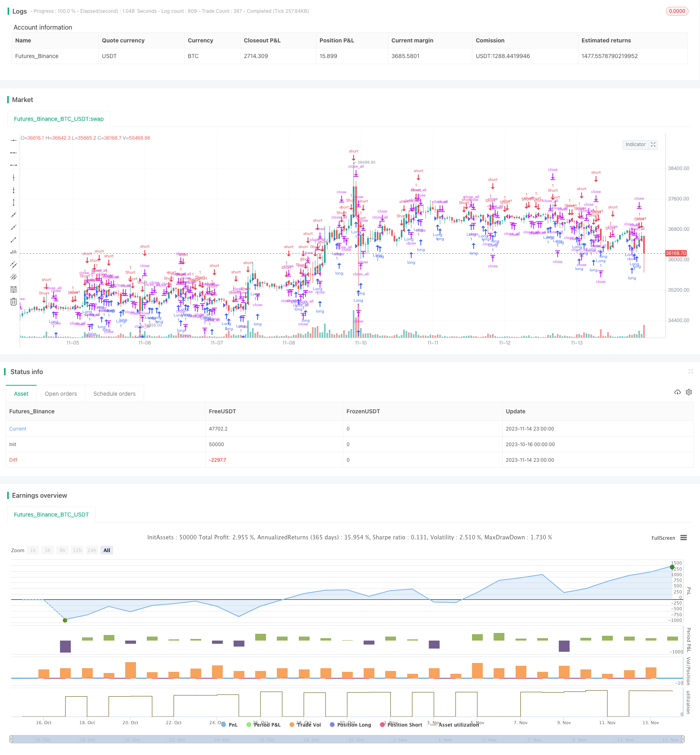
Task: Click the cloud download icon
Action: 678,392
